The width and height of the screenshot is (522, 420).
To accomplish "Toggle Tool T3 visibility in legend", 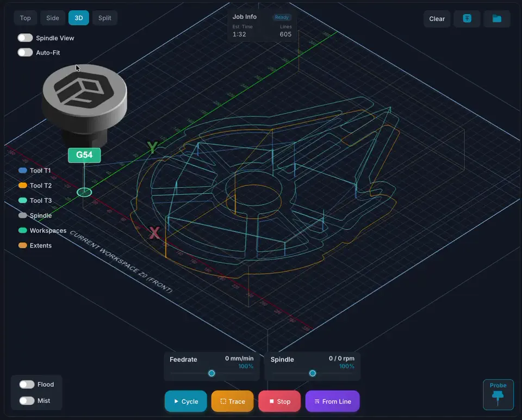I will (35, 201).
